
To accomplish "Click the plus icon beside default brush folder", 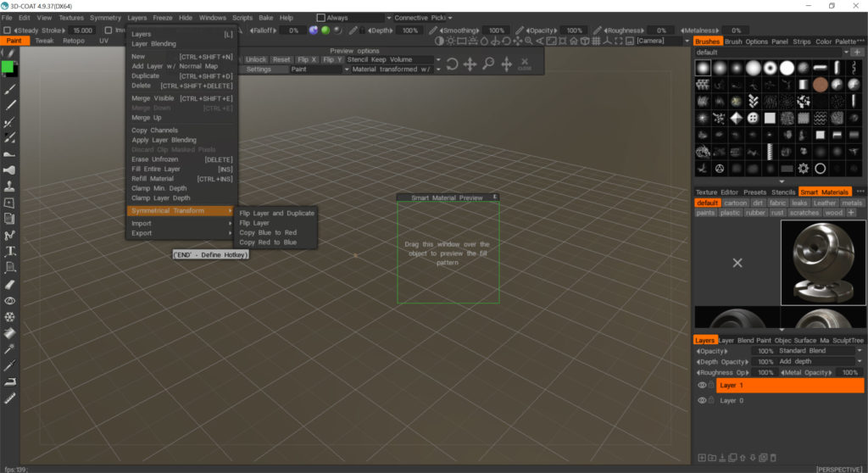I will [857, 52].
